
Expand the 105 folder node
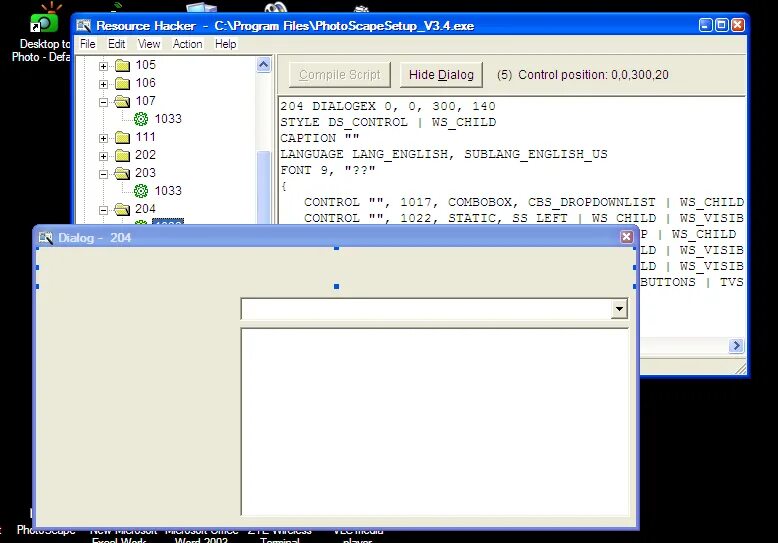click(x=103, y=66)
